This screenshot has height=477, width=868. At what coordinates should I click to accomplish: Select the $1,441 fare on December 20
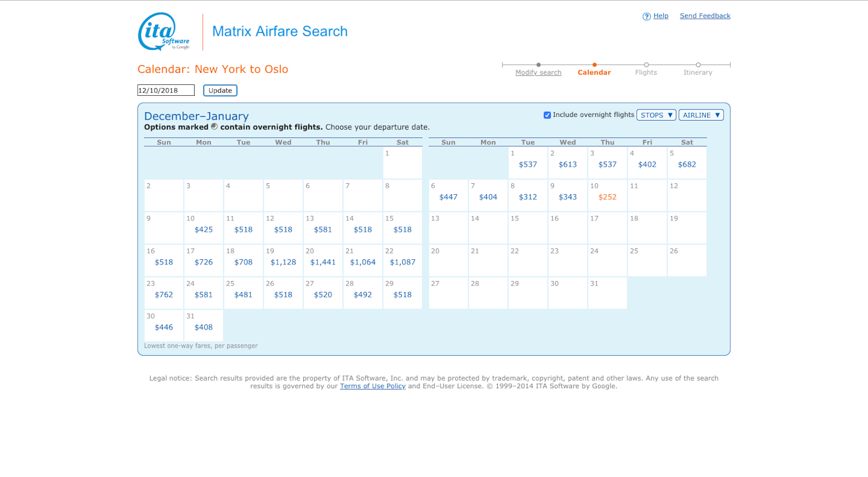click(x=322, y=262)
